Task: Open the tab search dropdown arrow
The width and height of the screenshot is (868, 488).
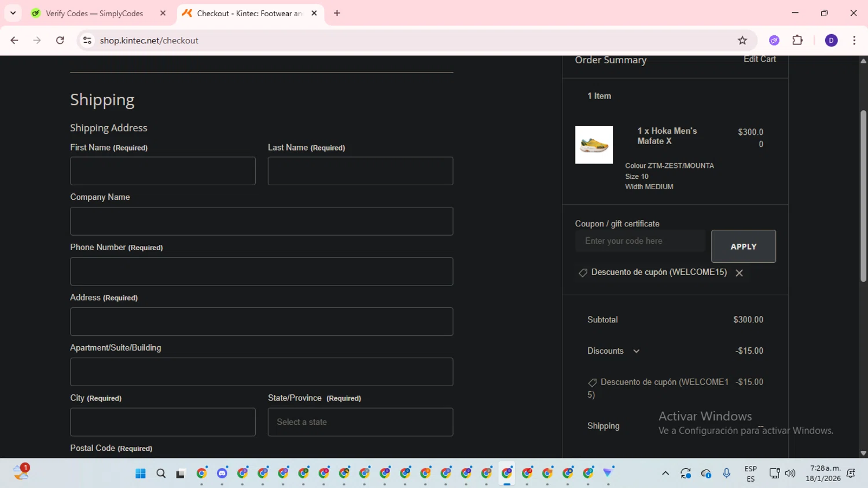Action: (13, 13)
